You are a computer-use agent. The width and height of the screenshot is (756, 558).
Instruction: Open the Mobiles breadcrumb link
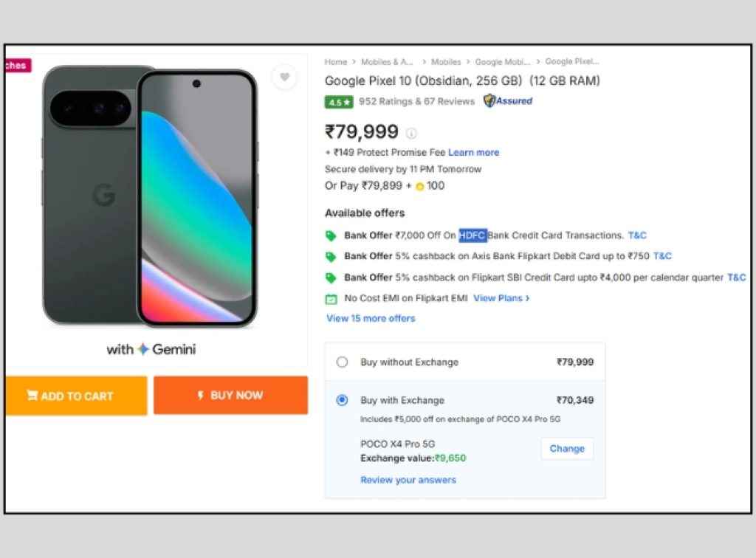(x=446, y=62)
